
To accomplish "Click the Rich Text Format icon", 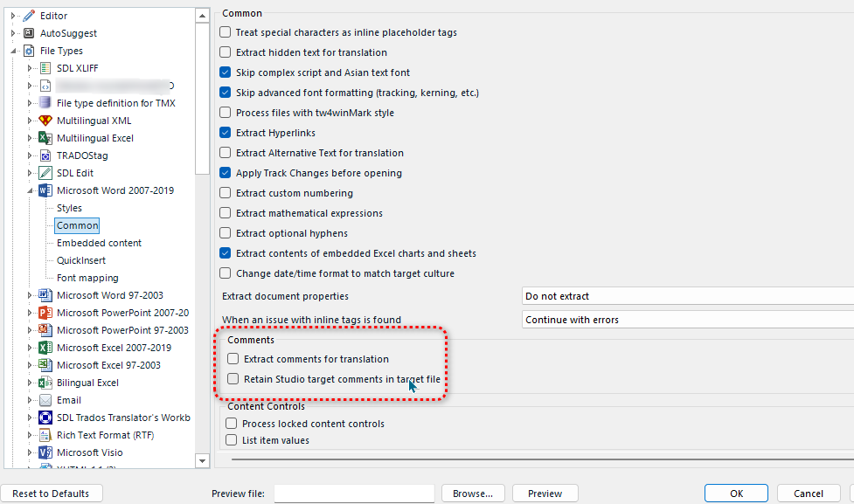I will click(x=45, y=435).
